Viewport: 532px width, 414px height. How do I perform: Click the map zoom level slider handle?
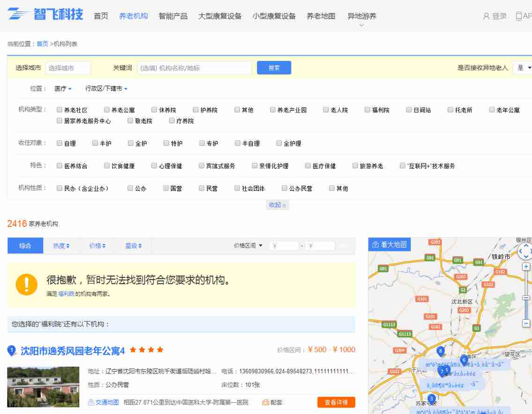coord(526,298)
